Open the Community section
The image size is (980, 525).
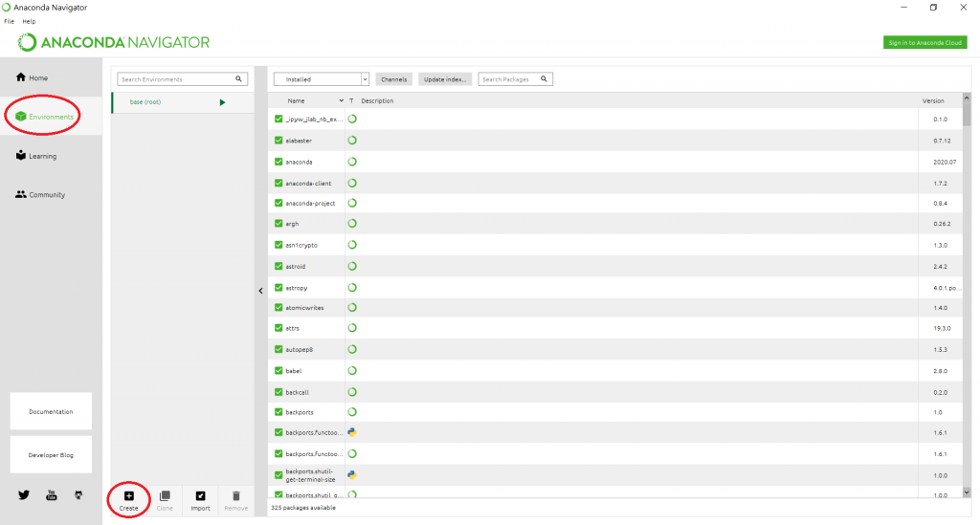click(40, 194)
